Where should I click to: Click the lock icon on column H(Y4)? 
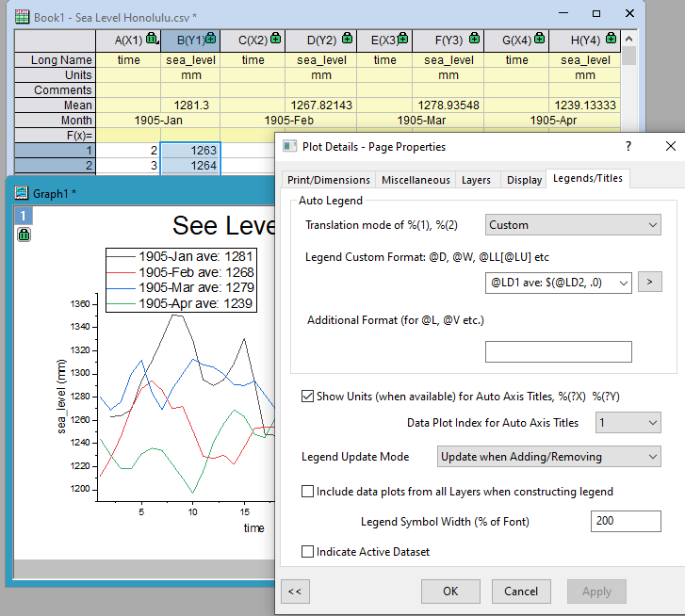click(610, 40)
